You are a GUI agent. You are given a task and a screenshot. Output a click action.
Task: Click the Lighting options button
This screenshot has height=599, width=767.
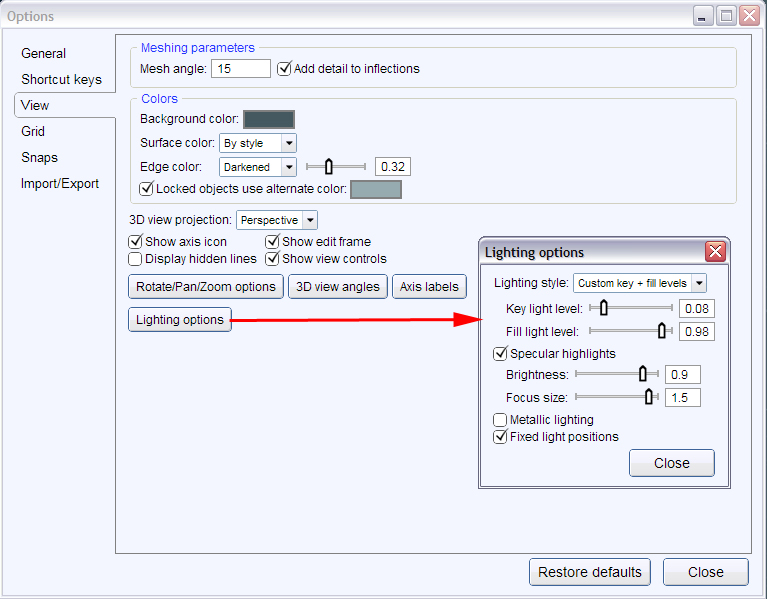[180, 319]
